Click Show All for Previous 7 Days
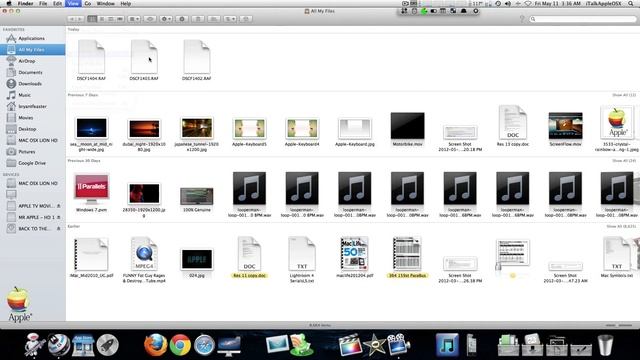 (624, 95)
